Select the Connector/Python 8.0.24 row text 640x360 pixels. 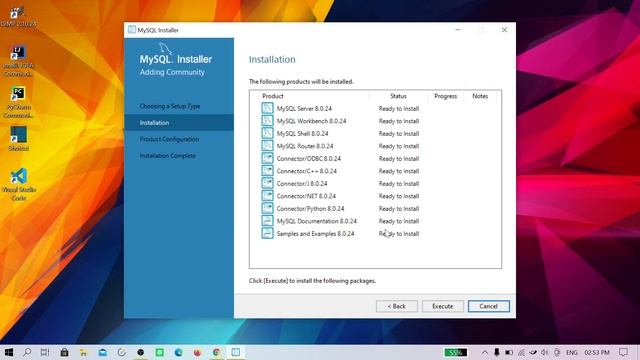[310, 209]
